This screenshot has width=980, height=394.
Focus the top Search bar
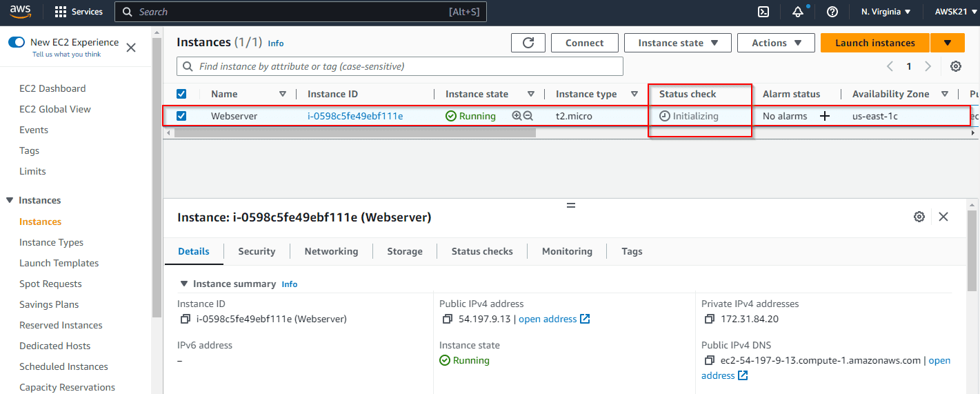coord(301,12)
